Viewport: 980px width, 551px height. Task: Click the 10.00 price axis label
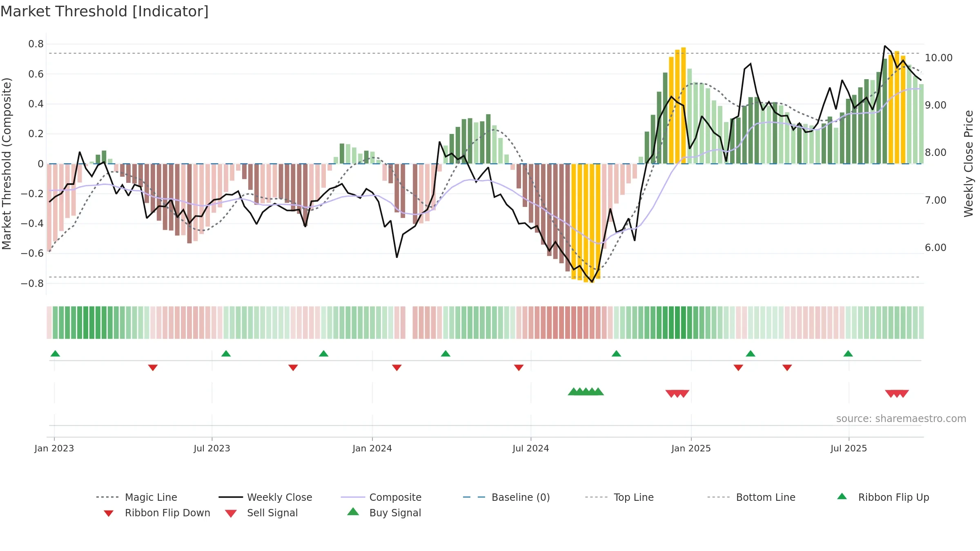click(x=939, y=58)
